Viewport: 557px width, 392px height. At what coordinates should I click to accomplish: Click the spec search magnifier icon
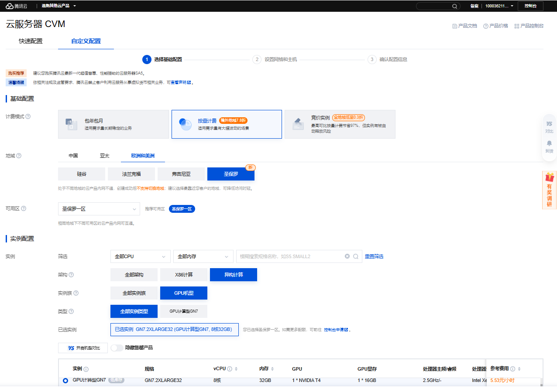pyautogui.click(x=356, y=256)
